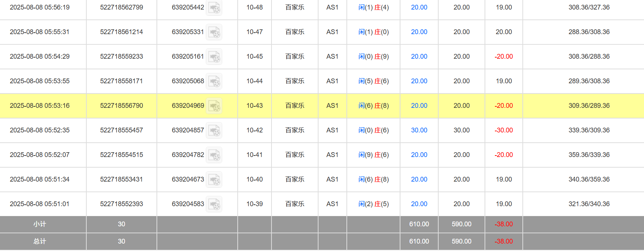
Task: Open replay icon next to 639204583
Action: [214, 204]
